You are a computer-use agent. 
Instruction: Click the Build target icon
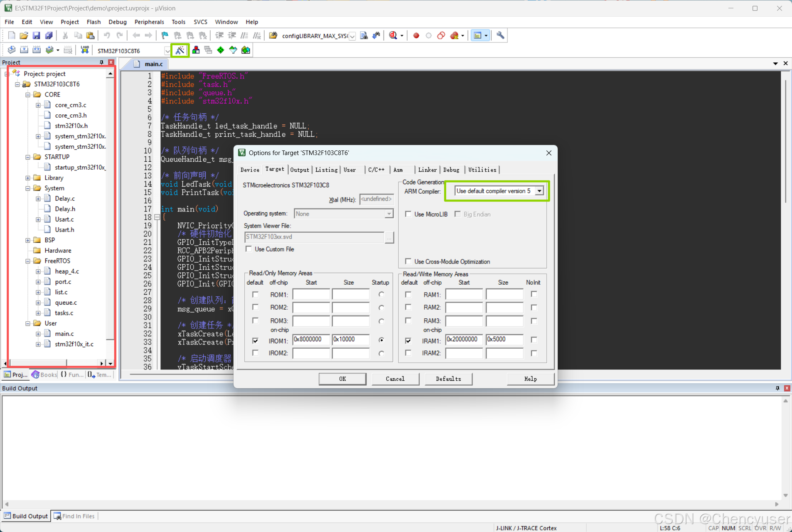point(24,50)
